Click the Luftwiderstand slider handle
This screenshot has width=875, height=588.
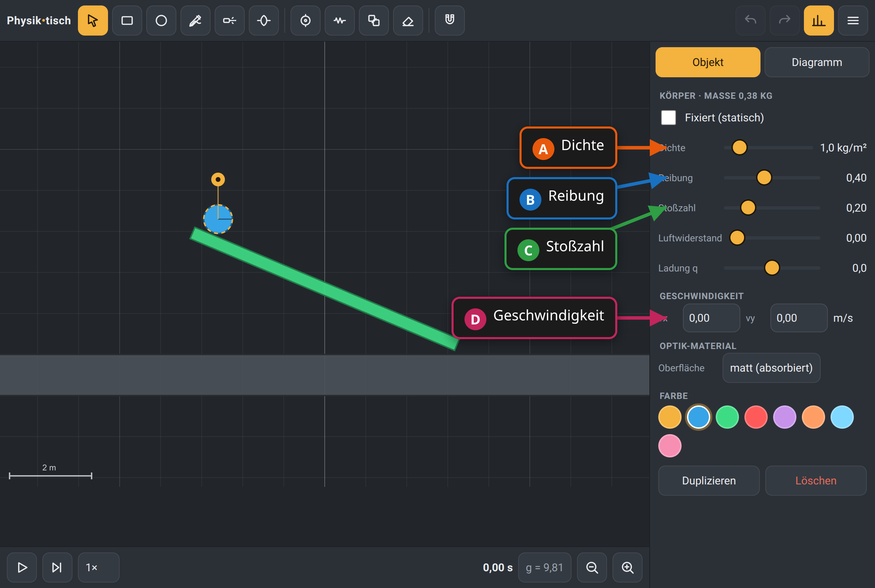coord(737,237)
